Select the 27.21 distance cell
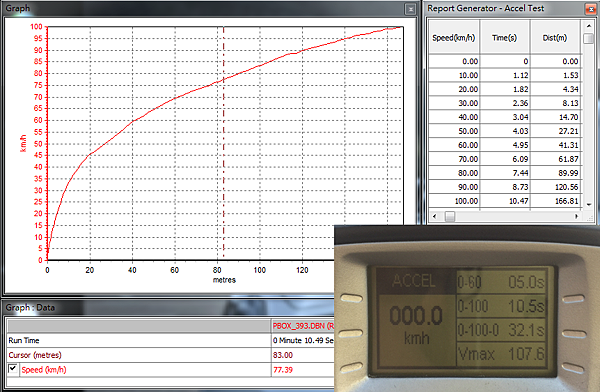The width and height of the screenshot is (600, 392). click(x=555, y=131)
